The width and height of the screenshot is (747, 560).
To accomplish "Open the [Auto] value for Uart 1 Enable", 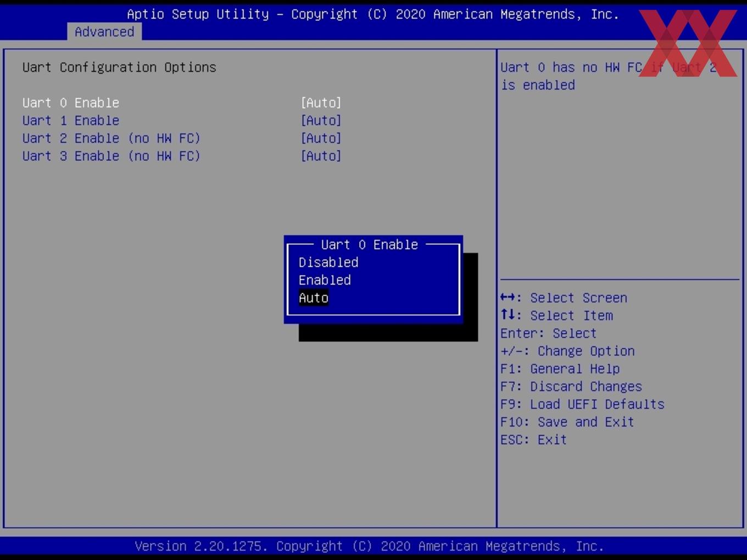I will tap(321, 120).
